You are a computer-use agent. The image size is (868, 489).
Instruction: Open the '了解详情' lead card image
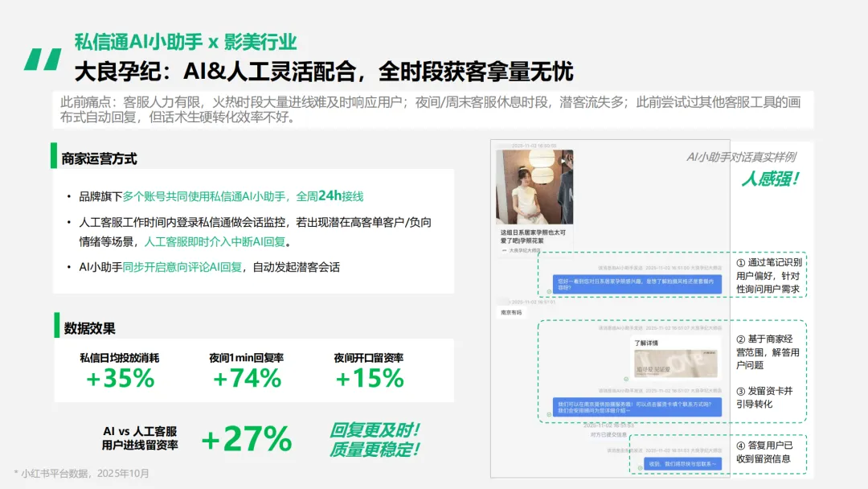coord(675,364)
